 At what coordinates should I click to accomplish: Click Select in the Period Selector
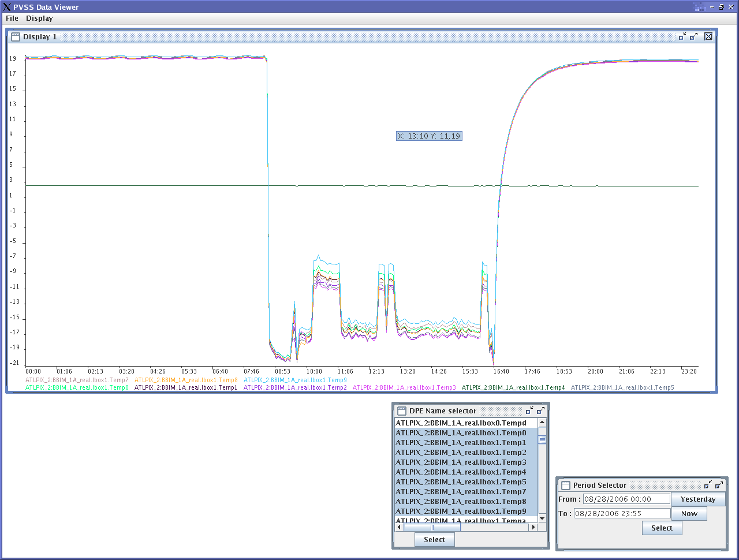point(662,528)
